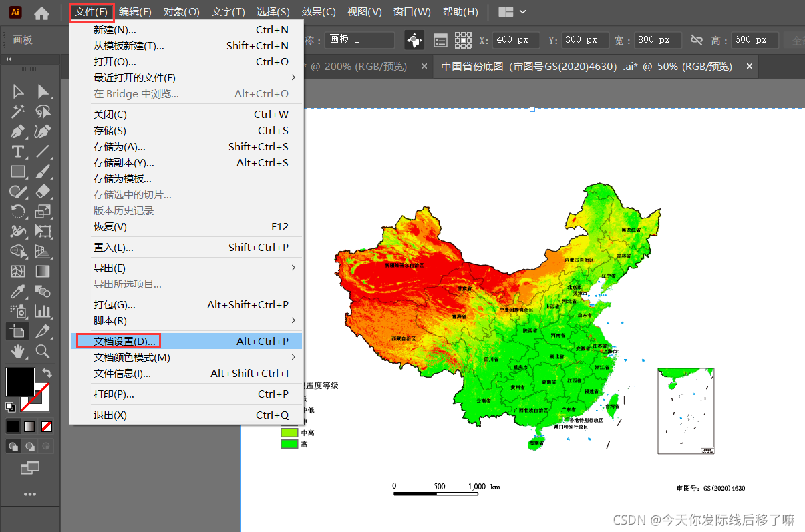Open the 窗口(W) menu

pos(412,12)
